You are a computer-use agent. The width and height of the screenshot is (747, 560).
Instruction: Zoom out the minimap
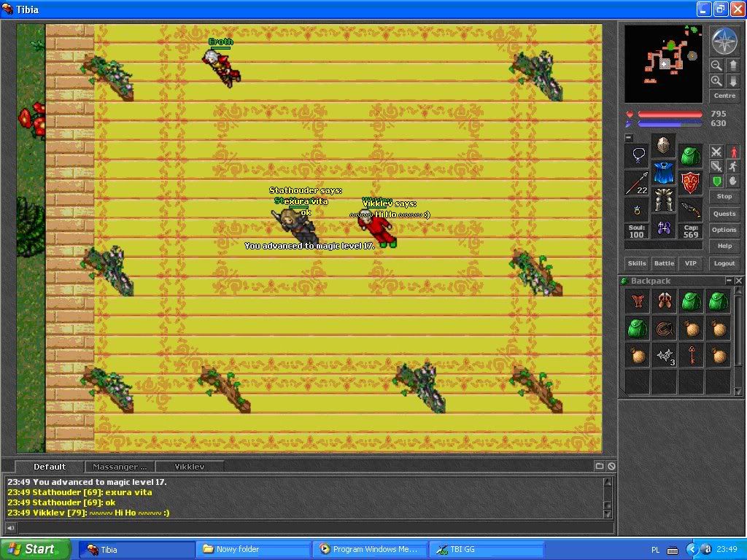716,65
